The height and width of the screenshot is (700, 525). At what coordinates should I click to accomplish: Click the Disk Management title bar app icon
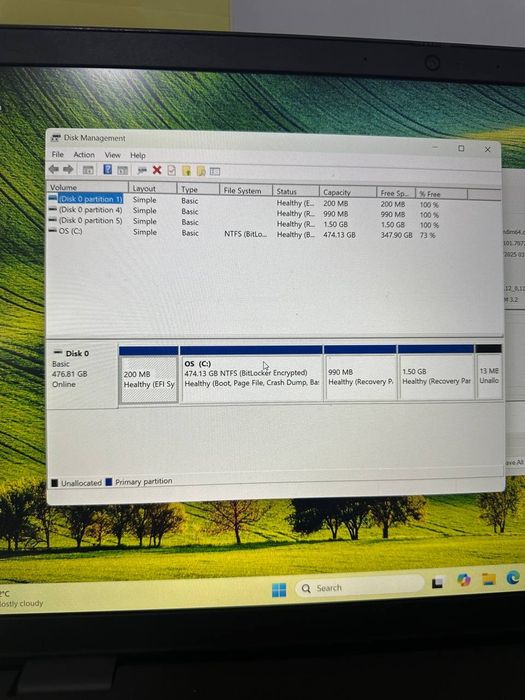55,138
